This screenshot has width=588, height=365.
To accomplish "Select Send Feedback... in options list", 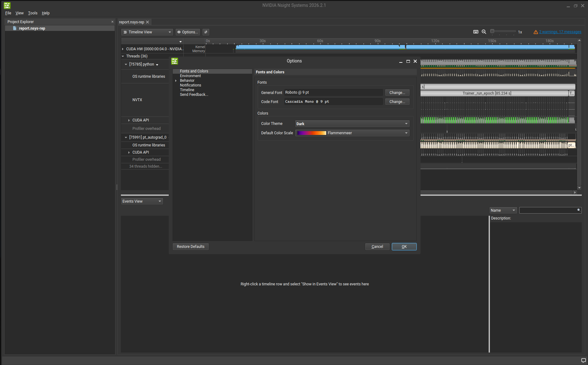I will (x=194, y=95).
